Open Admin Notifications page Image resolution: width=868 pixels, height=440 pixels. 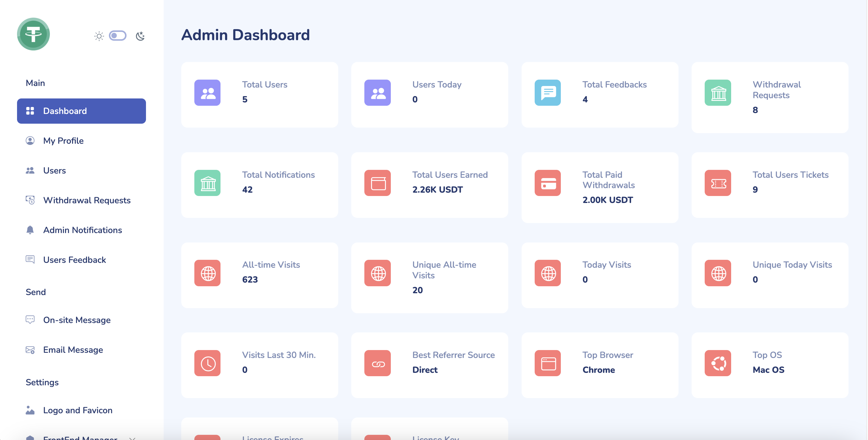[82, 230]
